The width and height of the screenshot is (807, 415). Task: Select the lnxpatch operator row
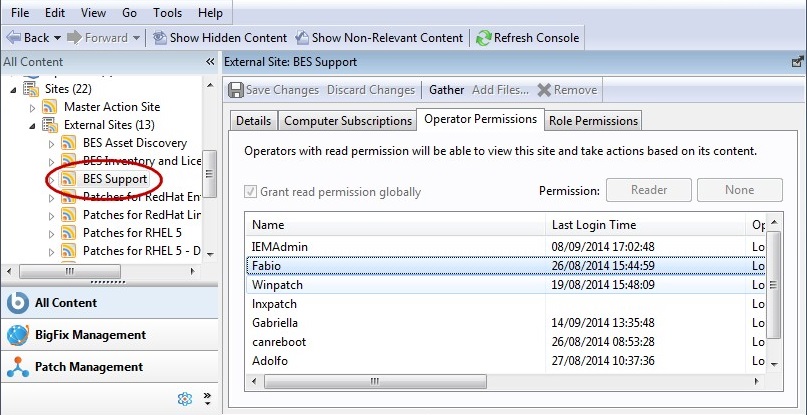point(505,304)
